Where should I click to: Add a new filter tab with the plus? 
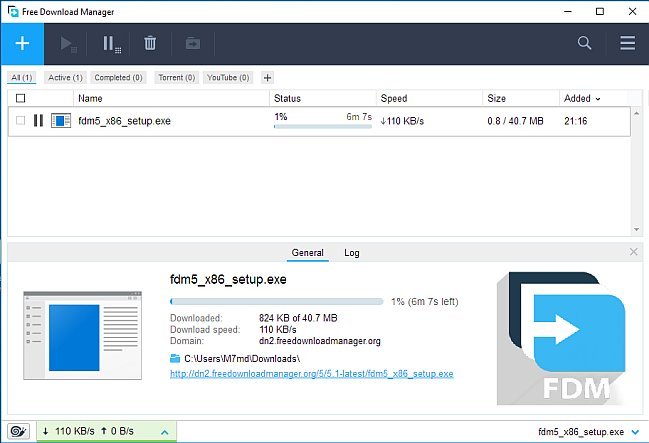click(x=267, y=77)
